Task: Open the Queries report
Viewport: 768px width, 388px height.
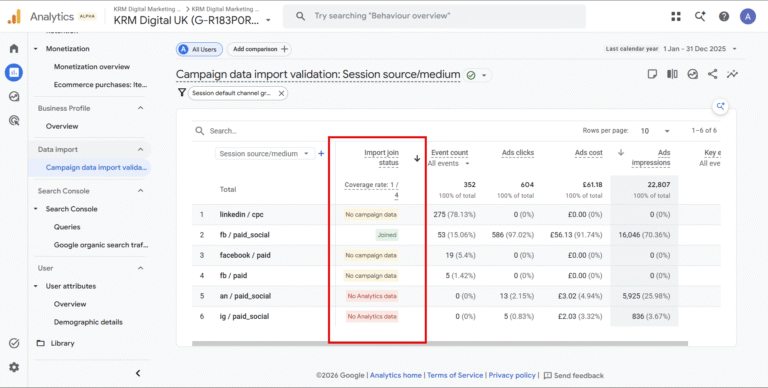Action: [x=67, y=227]
